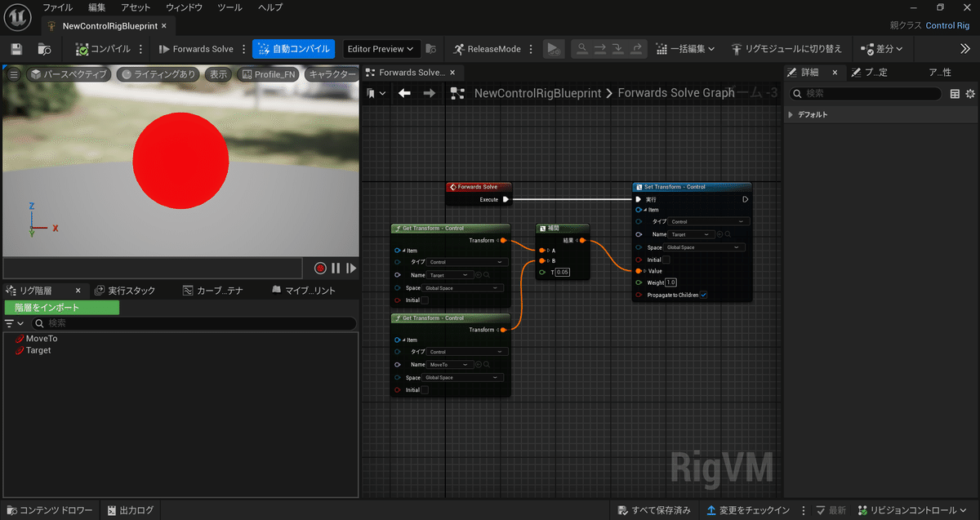Viewport: 980px width, 520px height.
Task: Uncheck Propagate to Children checkbox
Action: [x=704, y=295]
